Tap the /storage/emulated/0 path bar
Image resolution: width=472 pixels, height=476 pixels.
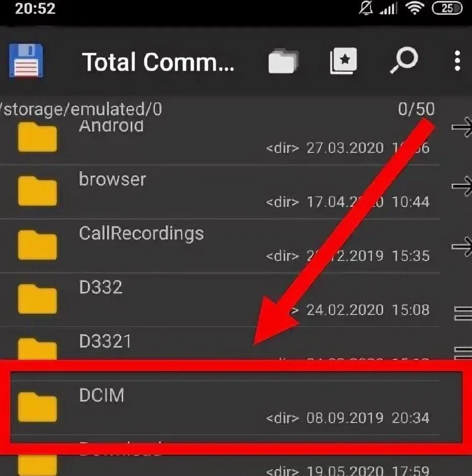pos(81,109)
